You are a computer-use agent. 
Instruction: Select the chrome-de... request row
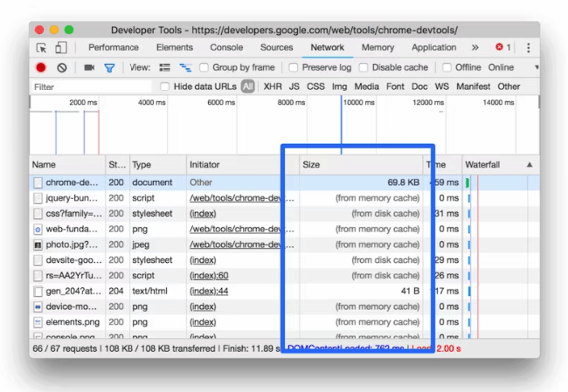click(x=284, y=182)
